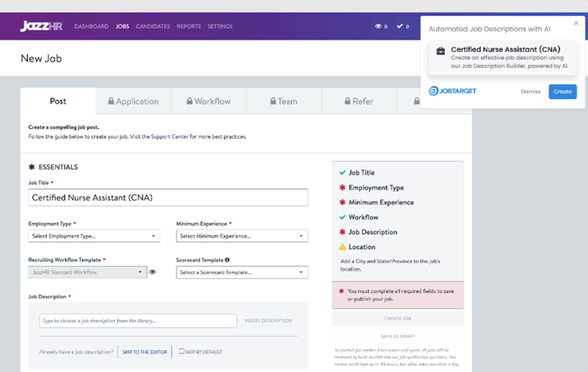The width and height of the screenshot is (588, 372).
Task: Click the eye views counter in header
Action: 380,26
